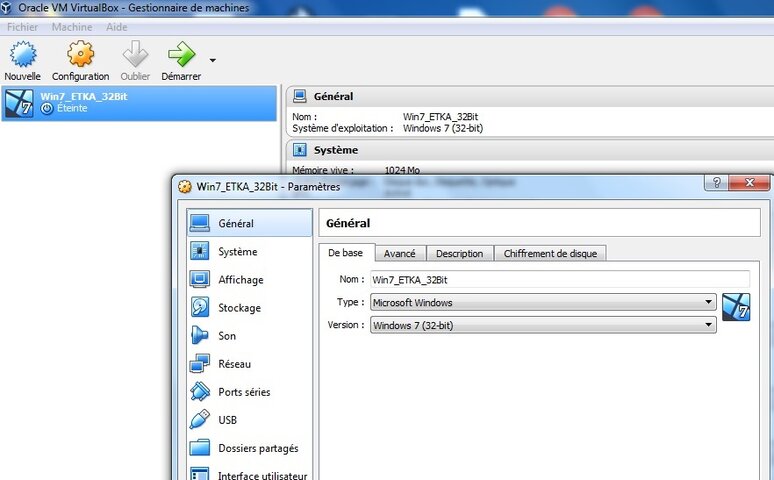
Task: Switch to the De base tab
Action: pos(346,253)
